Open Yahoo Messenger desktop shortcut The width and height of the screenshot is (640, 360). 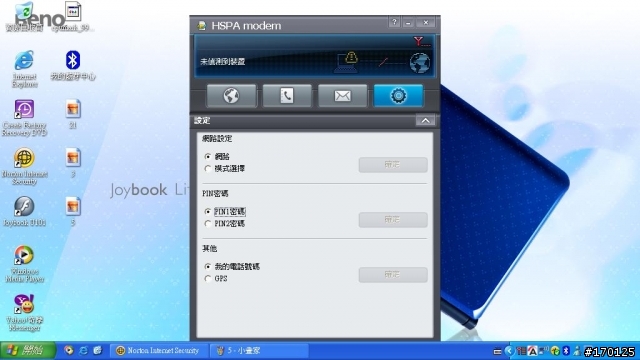(x=24, y=313)
